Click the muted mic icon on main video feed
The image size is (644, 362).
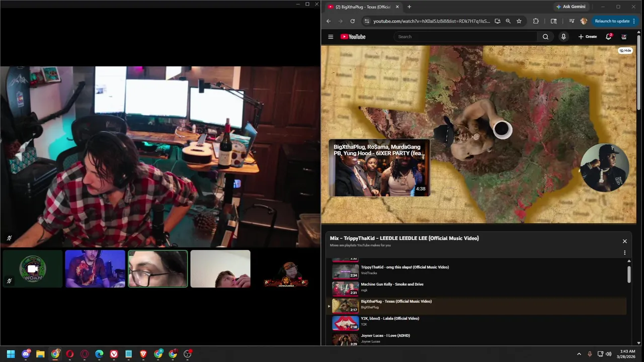(x=9, y=238)
